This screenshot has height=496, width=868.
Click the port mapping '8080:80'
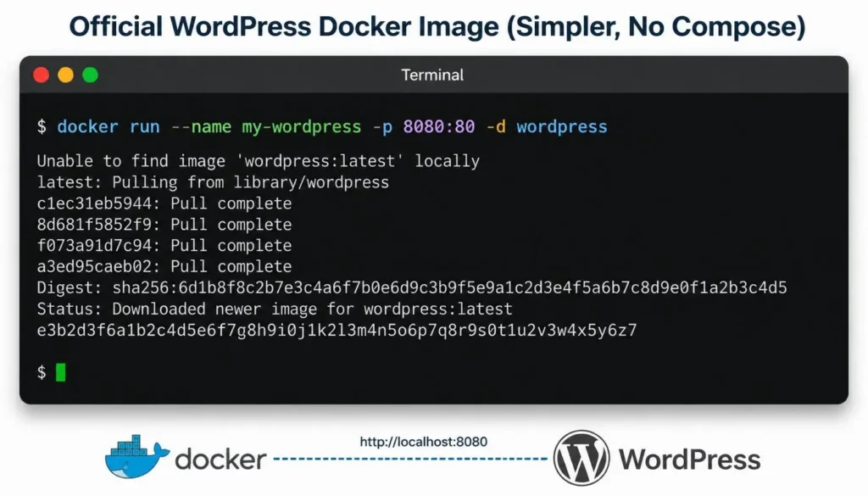coord(439,127)
